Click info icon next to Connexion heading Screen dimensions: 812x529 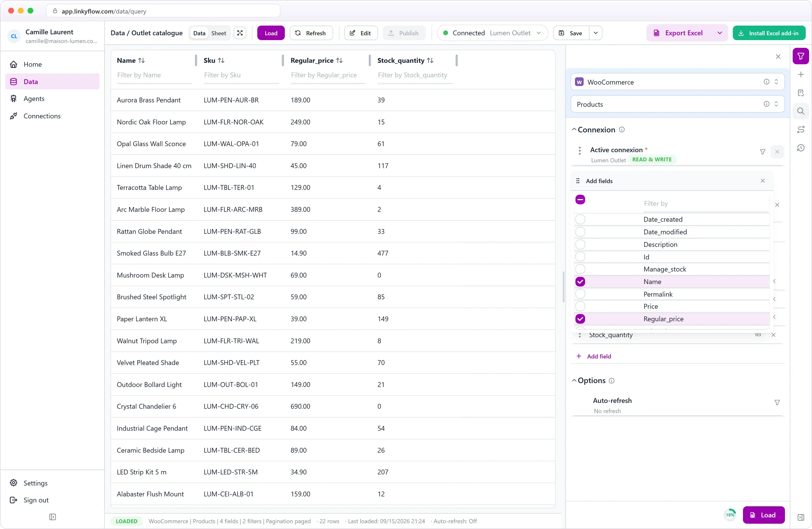click(x=622, y=129)
